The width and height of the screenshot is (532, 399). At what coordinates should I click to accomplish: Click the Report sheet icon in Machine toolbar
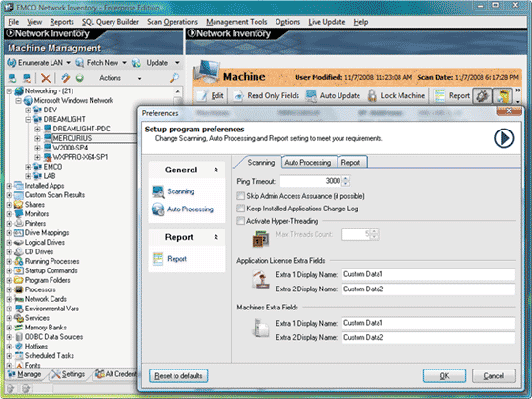[x=440, y=95]
